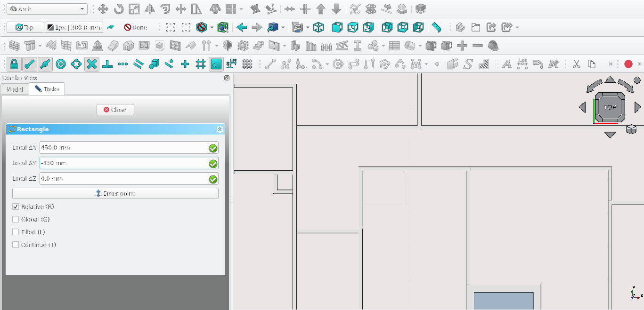The width and height of the screenshot is (644, 310).
Task: Open the draw style dropdown arrow
Action: (x=212, y=27)
